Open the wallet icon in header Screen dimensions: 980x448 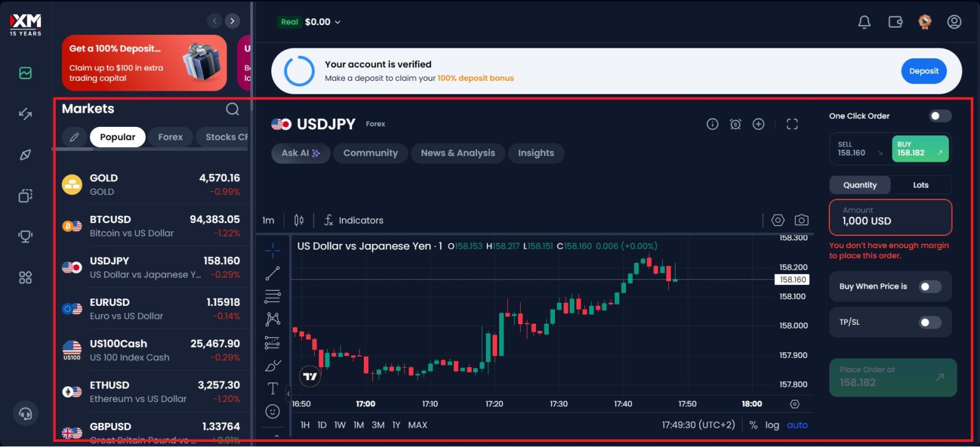[895, 23]
